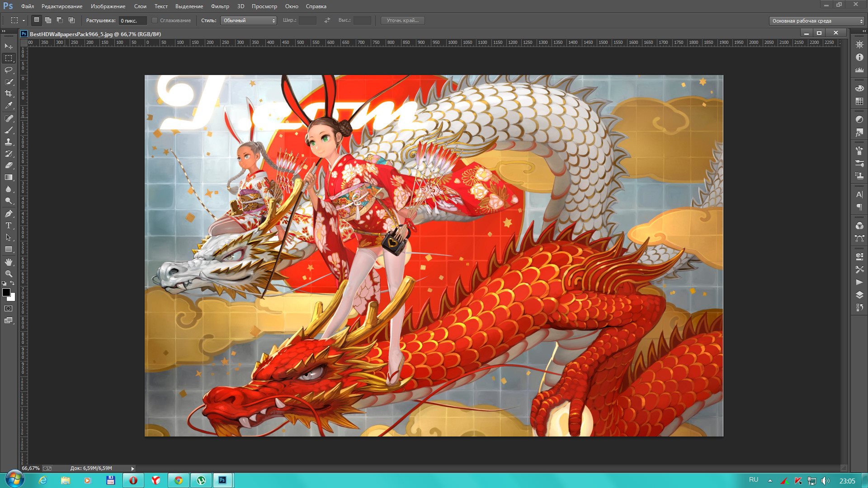Change screen mode button
The image size is (868, 488).
point(9,320)
